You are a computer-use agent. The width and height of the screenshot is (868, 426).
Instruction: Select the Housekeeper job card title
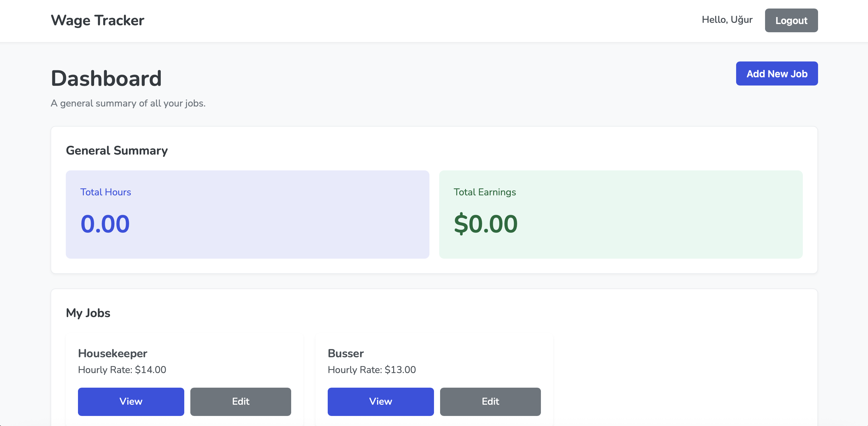click(x=113, y=353)
